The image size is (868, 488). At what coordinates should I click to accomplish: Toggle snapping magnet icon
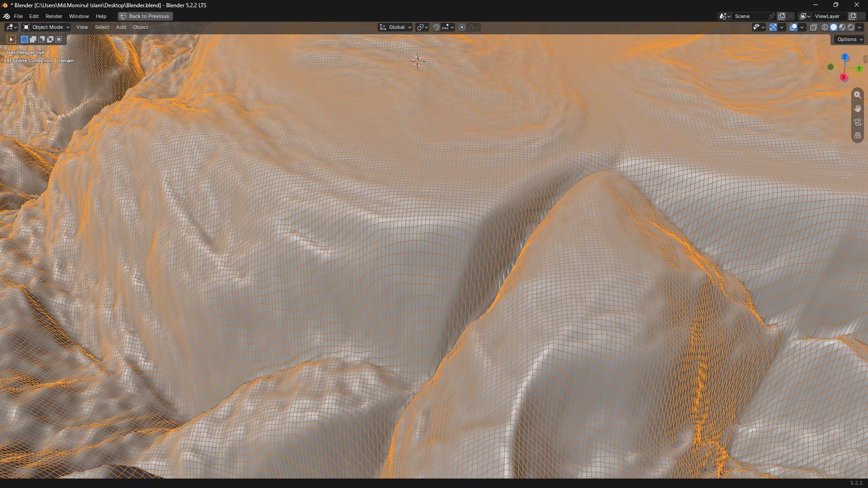436,27
